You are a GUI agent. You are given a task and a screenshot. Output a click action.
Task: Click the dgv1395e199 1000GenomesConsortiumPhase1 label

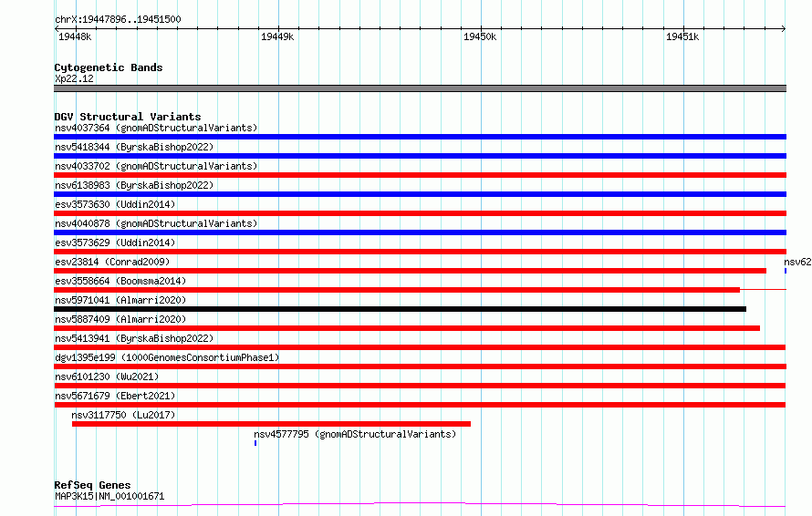[x=167, y=357]
